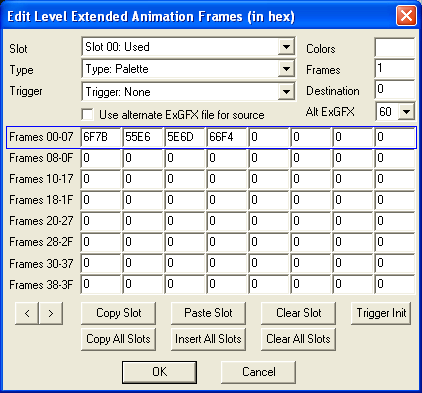
Task: Click the Frames count input field
Action: (395, 69)
